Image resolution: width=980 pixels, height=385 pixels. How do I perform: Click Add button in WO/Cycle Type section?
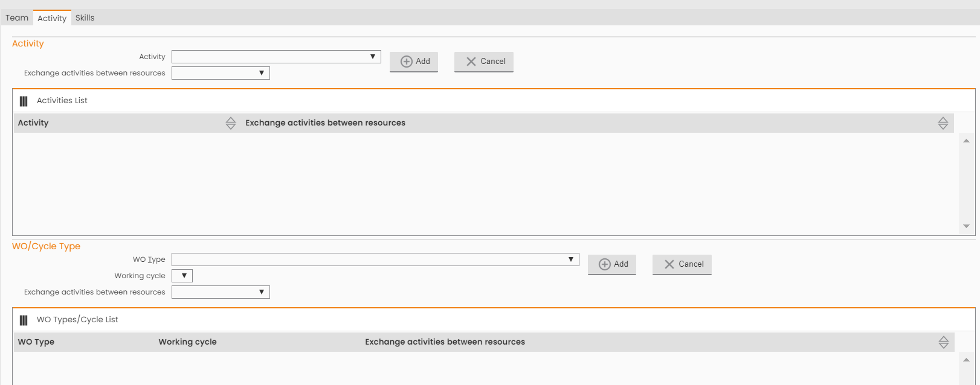coord(612,264)
